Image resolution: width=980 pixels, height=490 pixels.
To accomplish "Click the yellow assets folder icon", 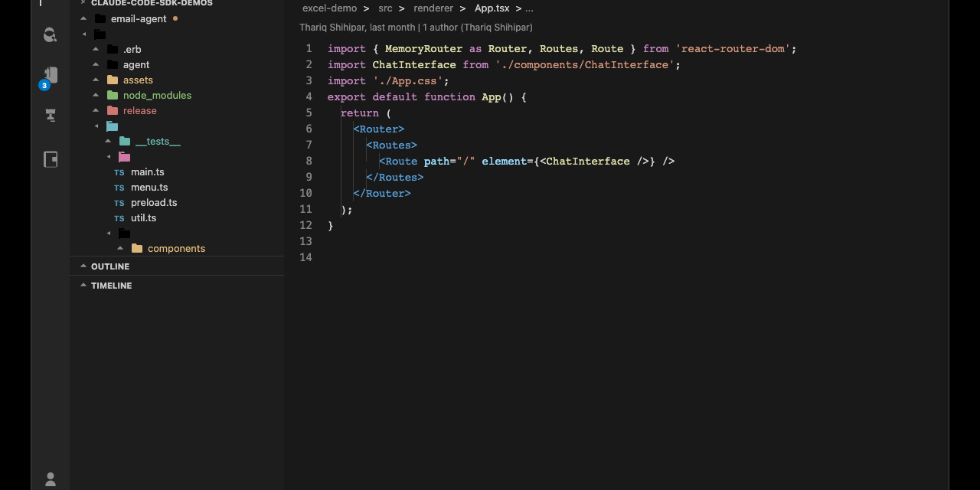I will click(x=113, y=80).
